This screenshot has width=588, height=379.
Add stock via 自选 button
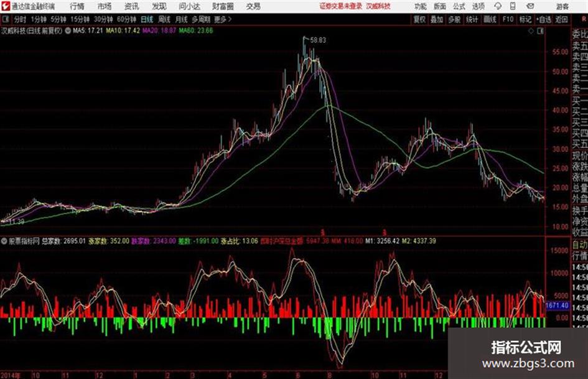coord(543,19)
